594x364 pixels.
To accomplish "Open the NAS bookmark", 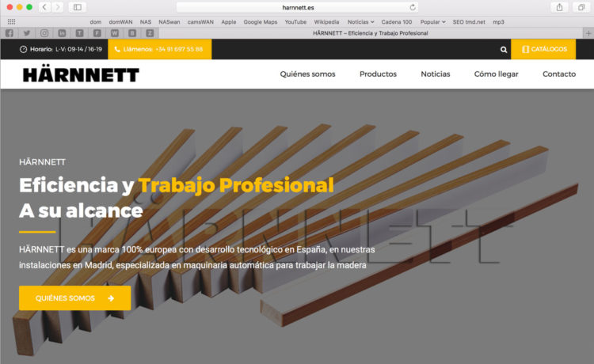I will pos(146,22).
